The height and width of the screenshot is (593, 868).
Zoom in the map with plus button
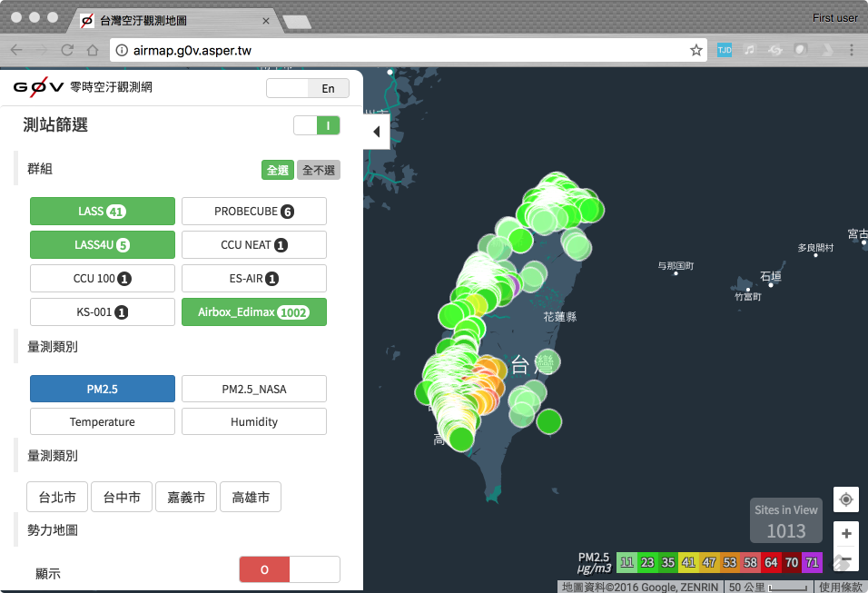tap(846, 534)
